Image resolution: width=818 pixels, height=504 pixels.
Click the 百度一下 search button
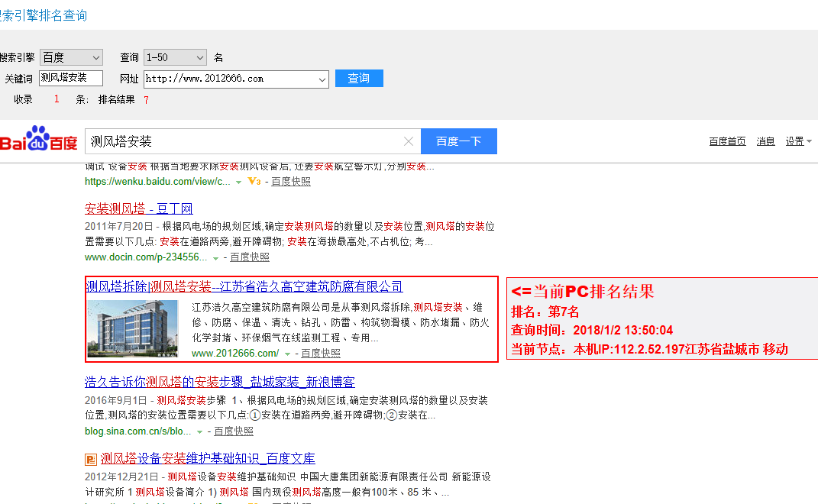pyautogui.click(x=458, y=141)
